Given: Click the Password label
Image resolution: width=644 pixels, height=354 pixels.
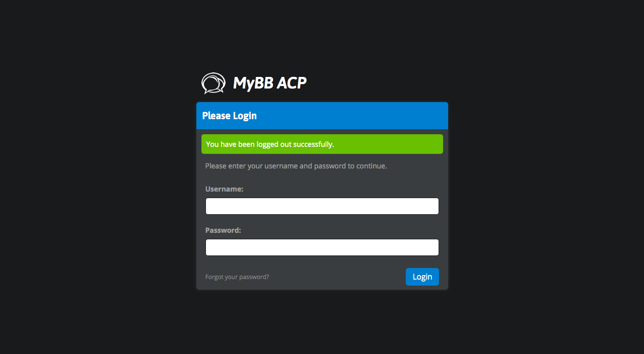Looking at the screenshot, I should pos(223,230).
